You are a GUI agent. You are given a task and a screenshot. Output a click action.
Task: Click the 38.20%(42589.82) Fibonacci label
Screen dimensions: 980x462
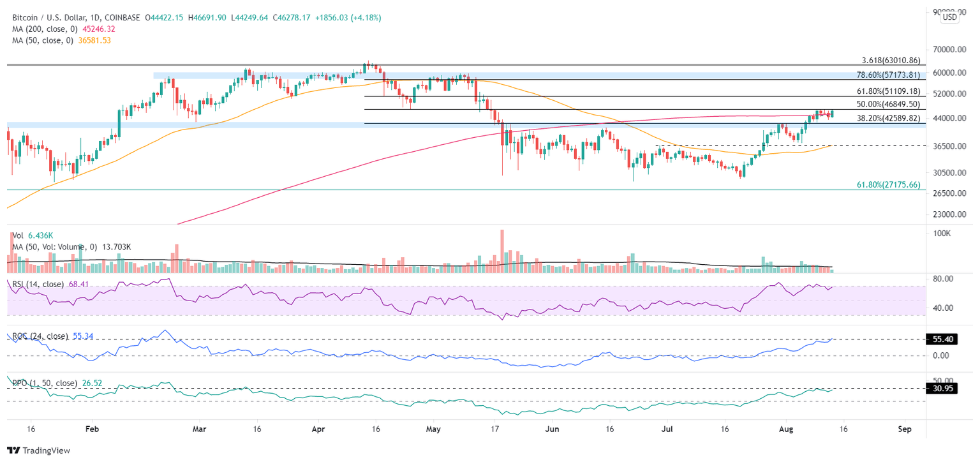tap(887, 118)
